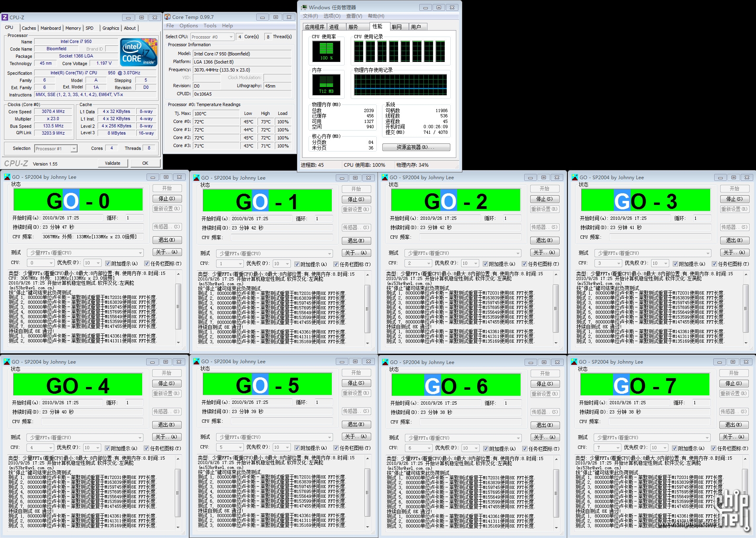
Task: Click the OK button in CPU-Z
Action: tap(145, 163)
